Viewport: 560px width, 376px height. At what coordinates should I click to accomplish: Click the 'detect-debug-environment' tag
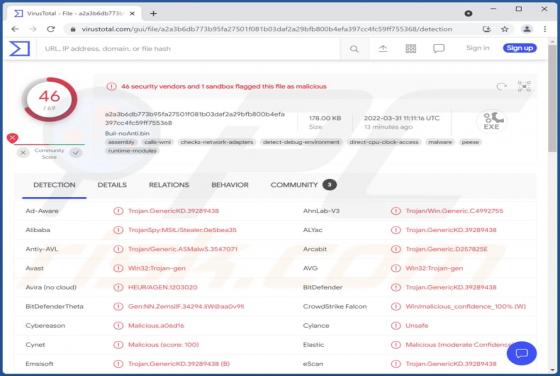(301, 142)
